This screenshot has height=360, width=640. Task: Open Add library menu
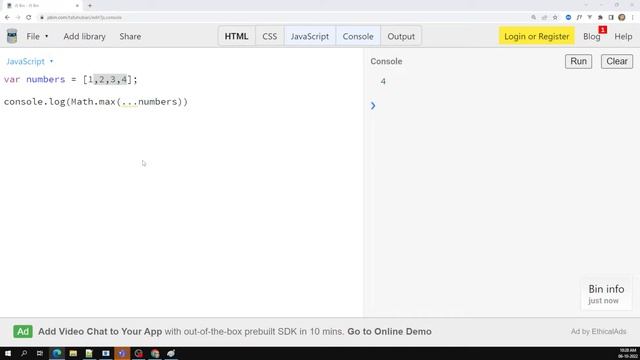coord(84,36)
